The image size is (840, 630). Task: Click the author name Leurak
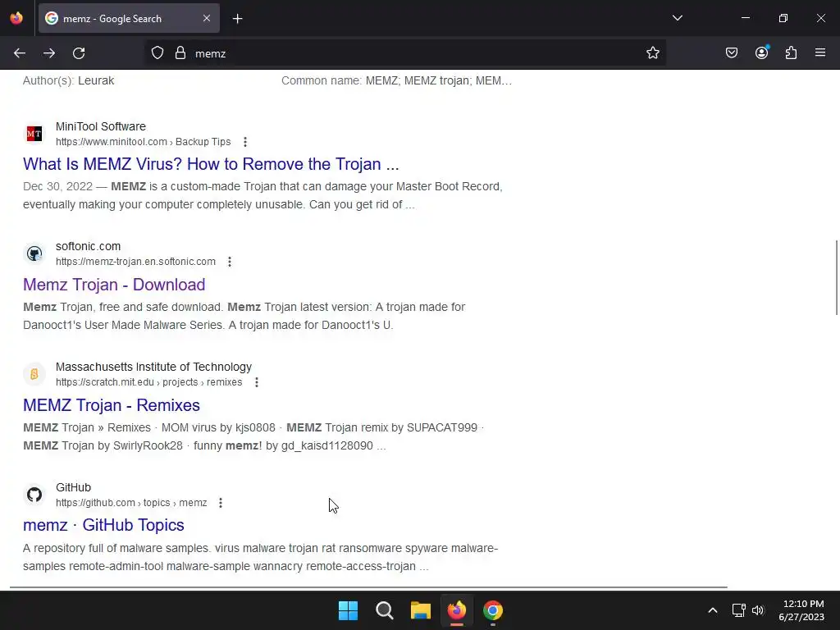pyautogui.click(x=96, y=81)
